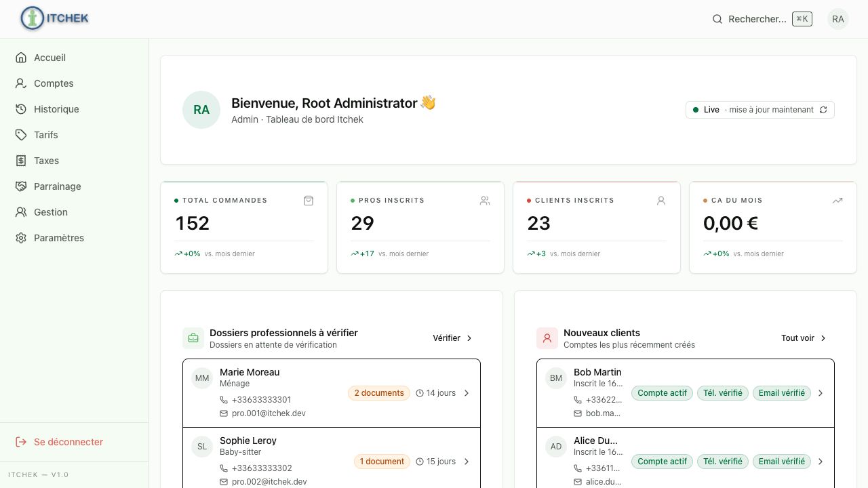Image resolution: width=868 pixels, height=488 pixels.
Task: Open the RA user avatar menu
Action: (x=838, y=19)
